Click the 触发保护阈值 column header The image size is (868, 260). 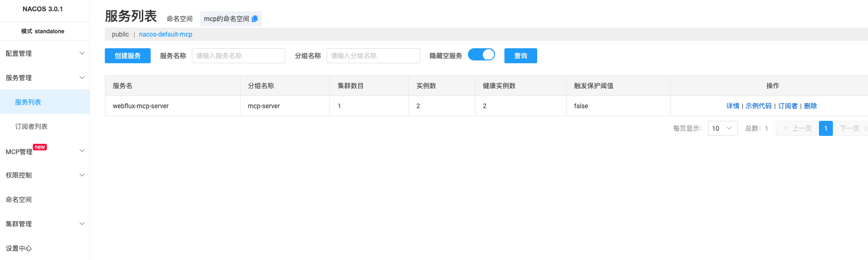point(618,86)
